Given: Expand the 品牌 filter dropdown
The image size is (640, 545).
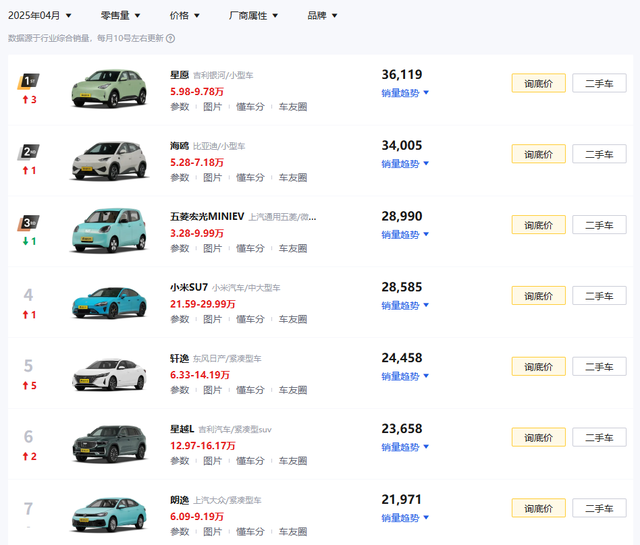Looking at the screenshot, I should click(x=322, y=16).
